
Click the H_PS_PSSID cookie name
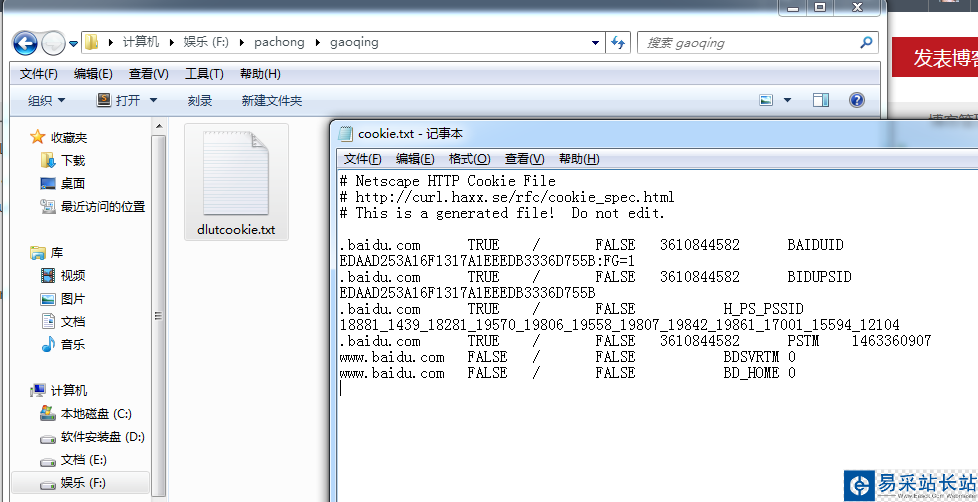763,309
